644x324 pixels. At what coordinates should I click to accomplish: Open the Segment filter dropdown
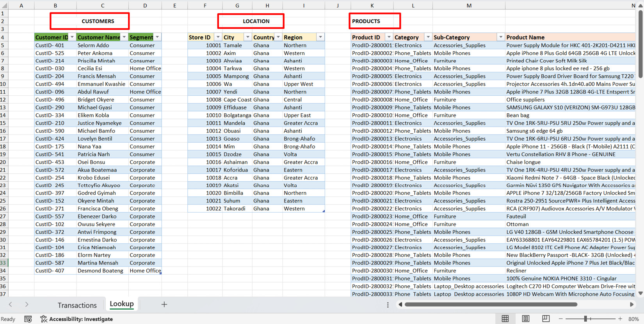tap(157, 37)
